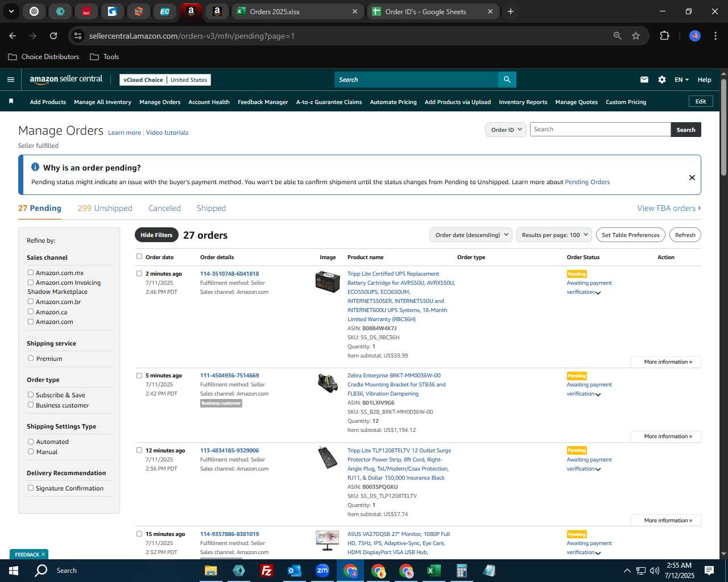Click the volume speaker icon in tray
Image resolution: width=728 pixels, height=582 pixels.
pyautogui.click(x=654, y=571)
